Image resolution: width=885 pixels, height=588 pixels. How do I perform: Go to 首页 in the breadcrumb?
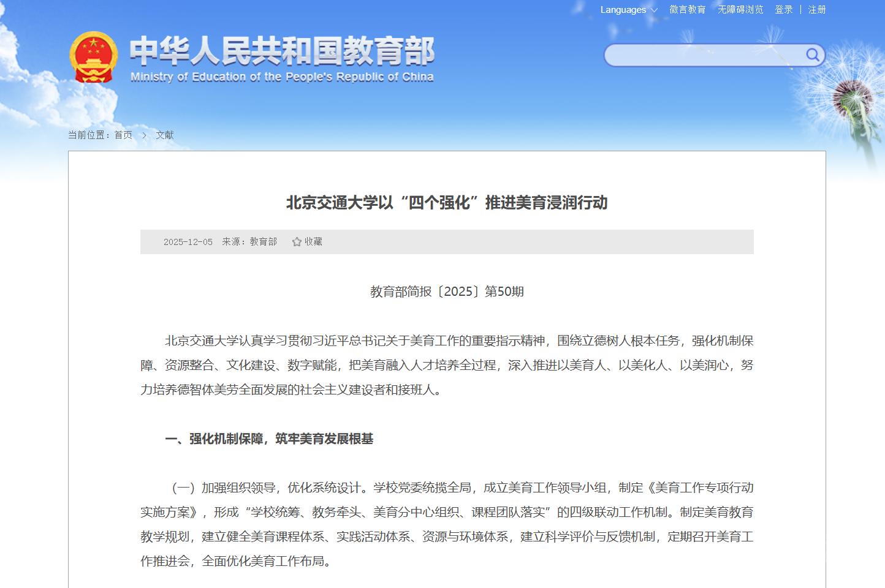pos(123,135)
